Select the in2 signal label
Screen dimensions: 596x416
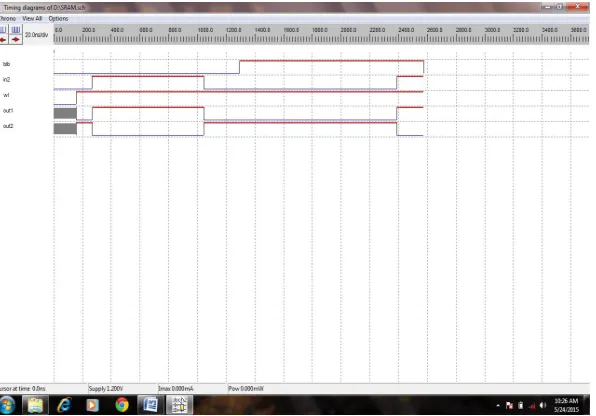(6, 79)
